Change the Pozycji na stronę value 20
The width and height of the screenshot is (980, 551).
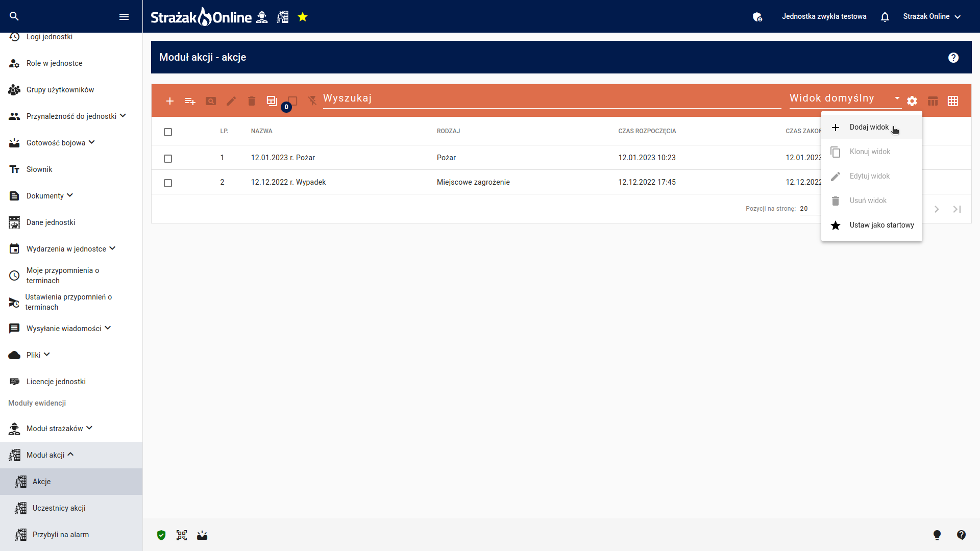point(810,209)
